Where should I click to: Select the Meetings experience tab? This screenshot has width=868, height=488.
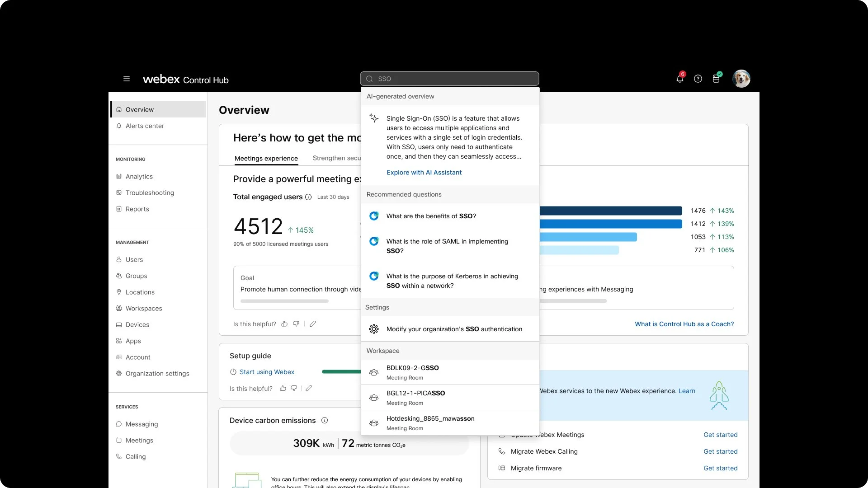pos(266,158)
